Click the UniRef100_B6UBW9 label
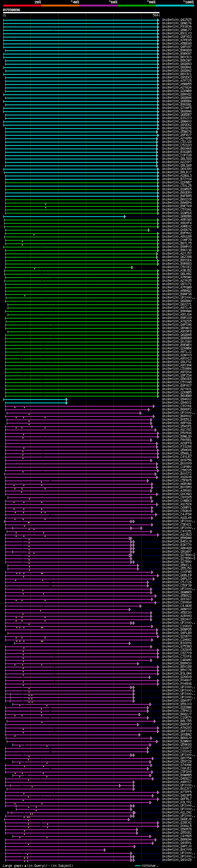 [x=177, y=396]
